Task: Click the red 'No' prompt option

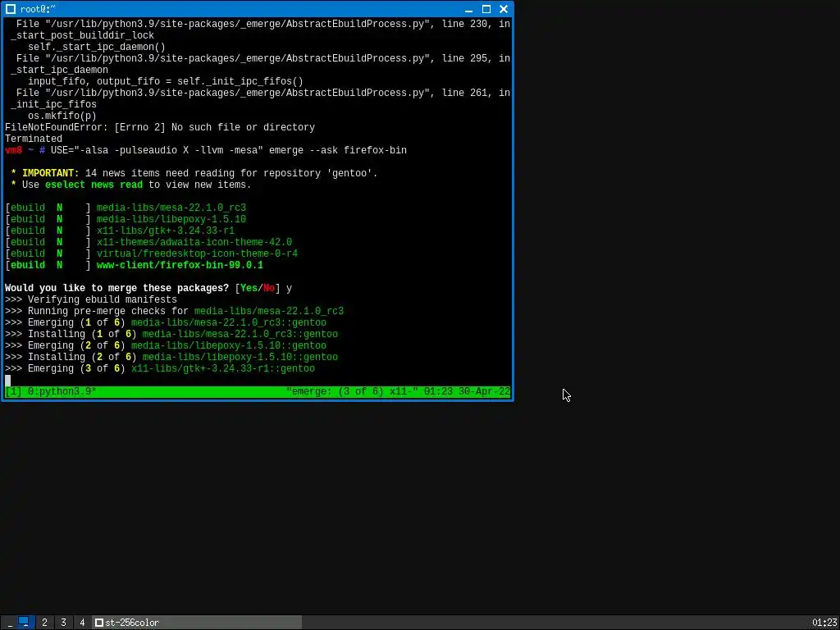Action: (x=269, y=288)
